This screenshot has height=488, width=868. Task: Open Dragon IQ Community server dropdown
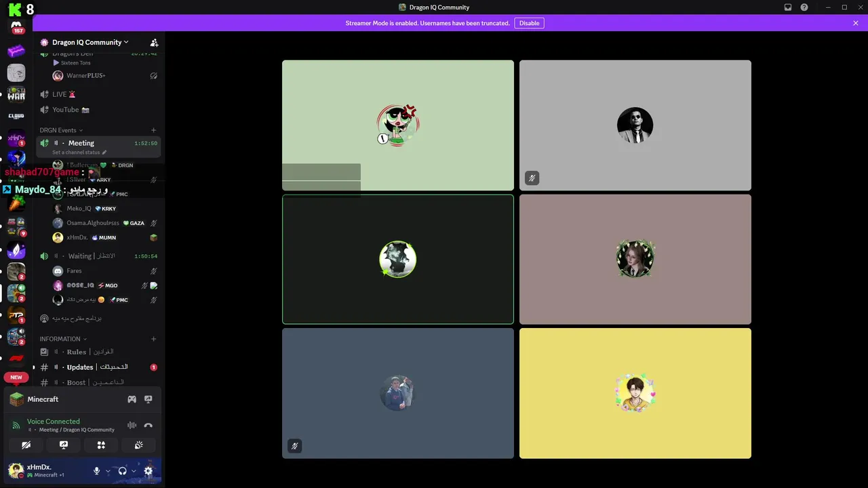click(x=91, y=42)
